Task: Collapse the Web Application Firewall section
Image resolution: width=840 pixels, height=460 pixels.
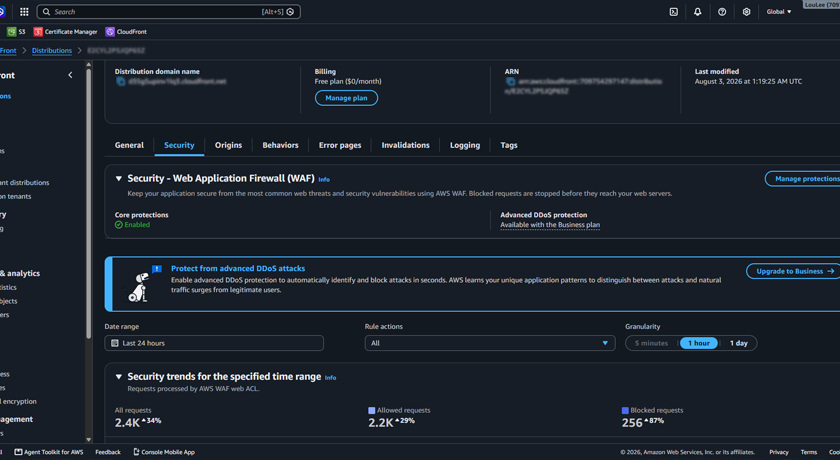Action: 119,179
